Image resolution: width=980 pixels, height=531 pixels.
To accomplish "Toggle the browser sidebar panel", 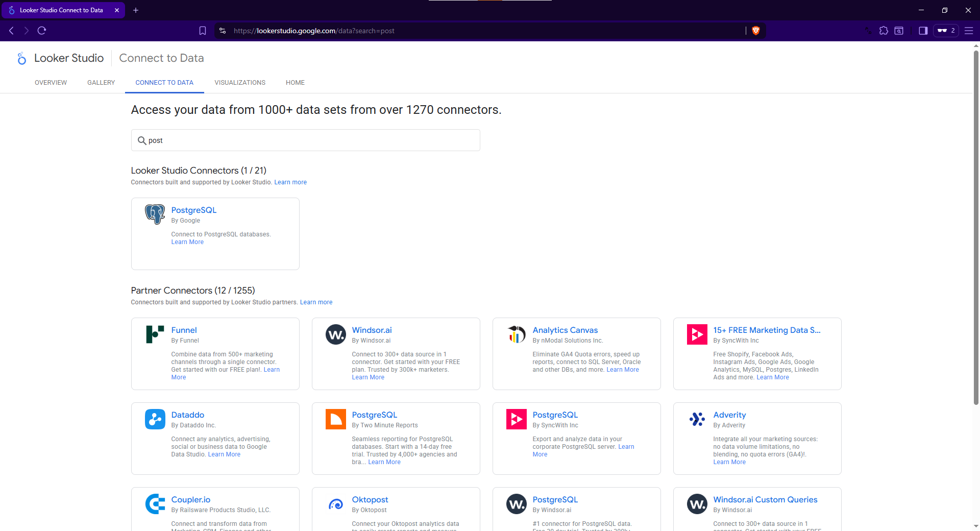I will (923, 31).
